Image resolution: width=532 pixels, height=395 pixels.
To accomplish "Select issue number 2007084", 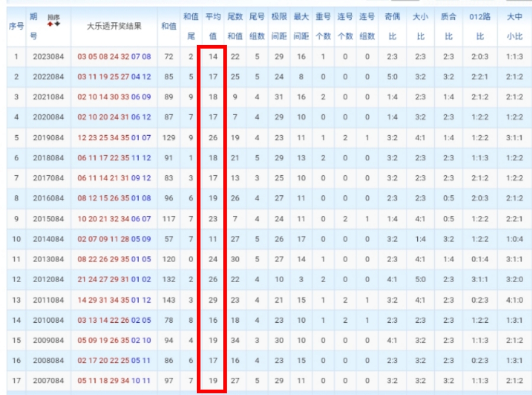I will tap(48, 380).
